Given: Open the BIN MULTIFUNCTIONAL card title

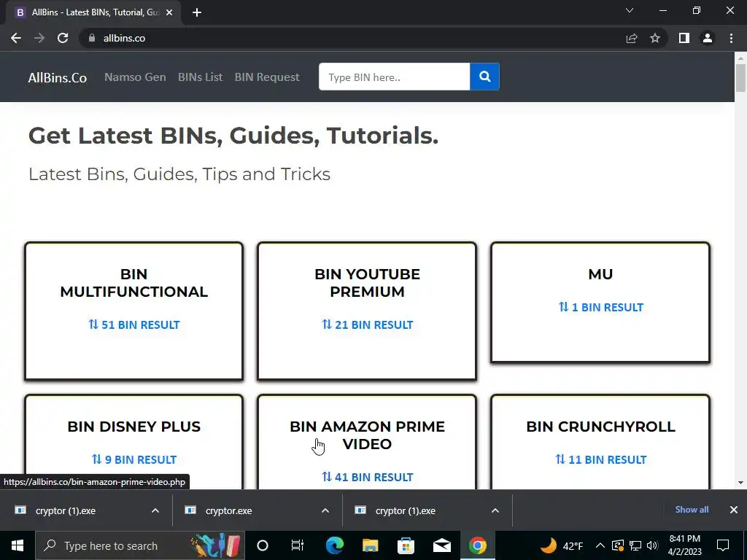Looking at the screenshot, I should coord(134,283).
